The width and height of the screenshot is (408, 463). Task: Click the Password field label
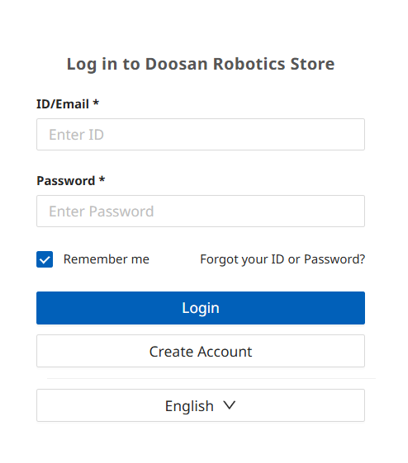pyautogui.click(x=66, y=181)
